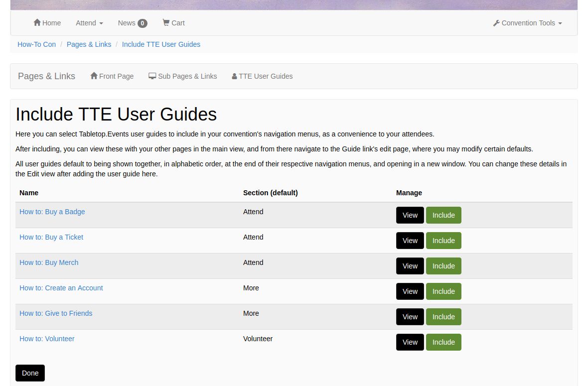Click the TTE User Guides person icon
The width and height of the screenshot is (588, 386).
(x=234, y=77)
